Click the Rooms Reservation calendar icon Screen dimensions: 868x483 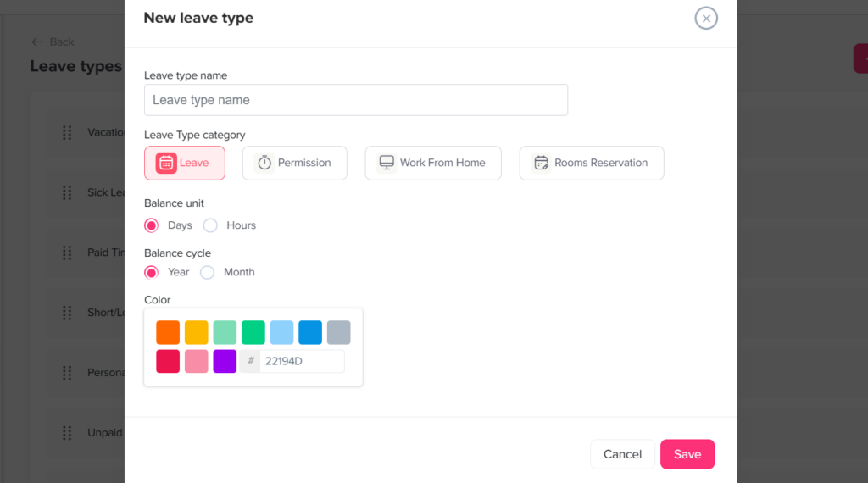point(541,163)
